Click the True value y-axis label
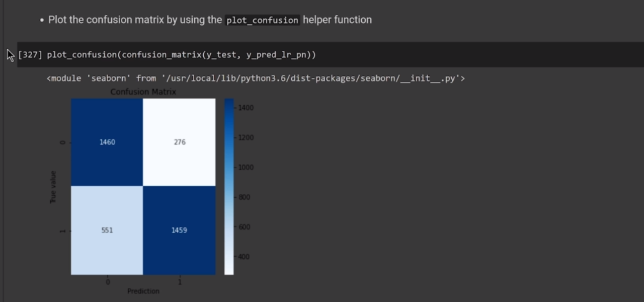The width and height of the screenshot is (644, 302). (53, 187)
